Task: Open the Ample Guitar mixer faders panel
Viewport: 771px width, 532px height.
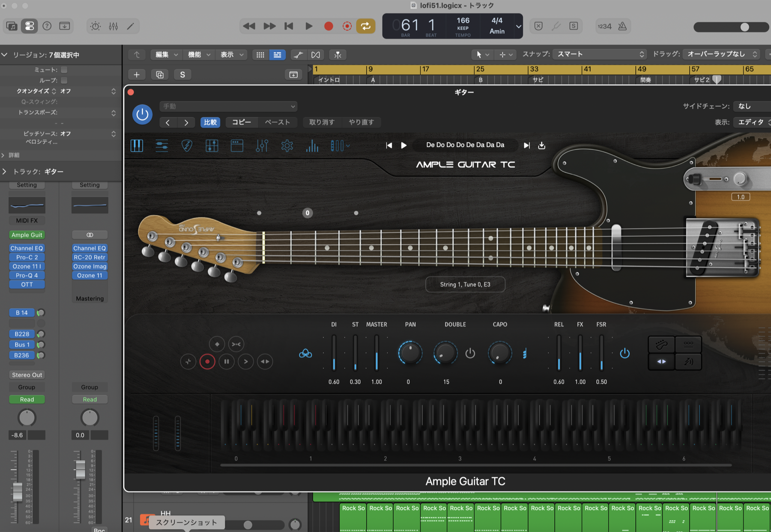Action: point(262,146)
